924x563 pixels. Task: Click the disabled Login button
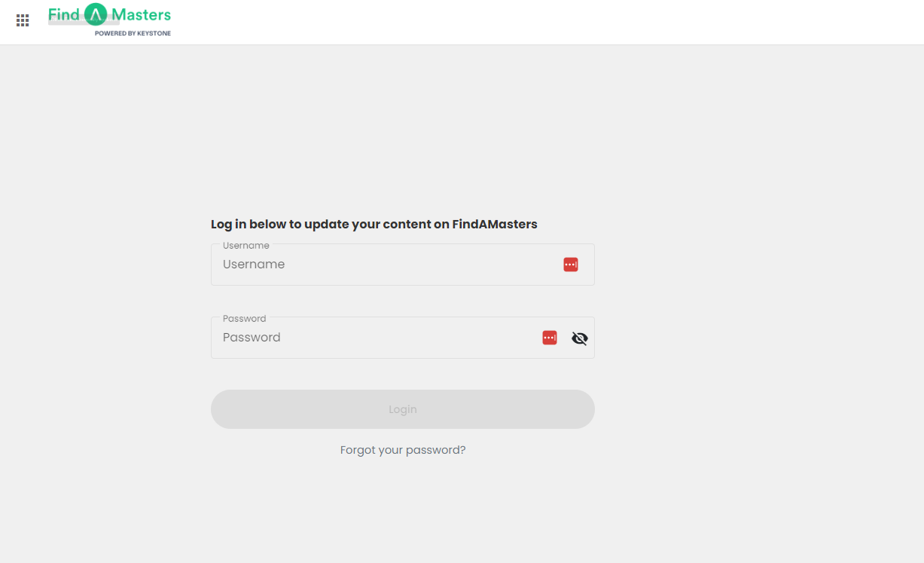point(403,408)
